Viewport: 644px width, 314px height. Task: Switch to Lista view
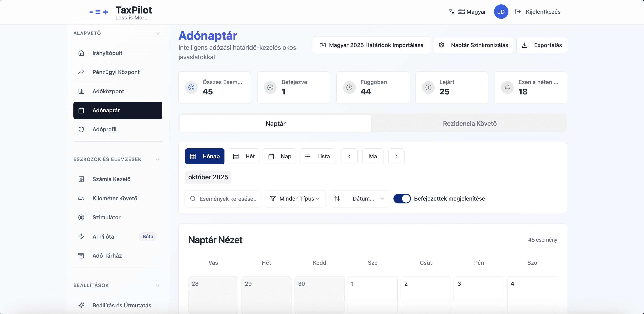coord(317,156)
